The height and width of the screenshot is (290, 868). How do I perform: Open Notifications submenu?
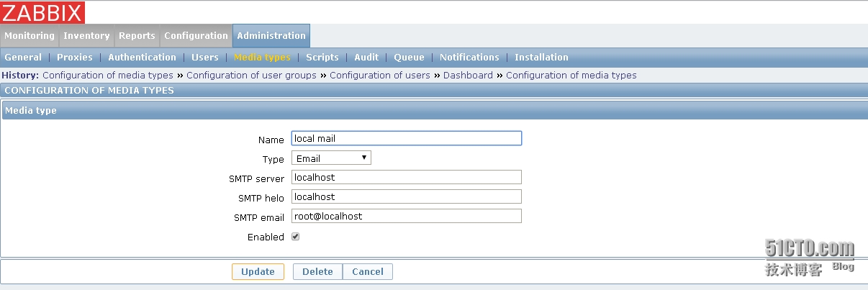tap(469, 57)
